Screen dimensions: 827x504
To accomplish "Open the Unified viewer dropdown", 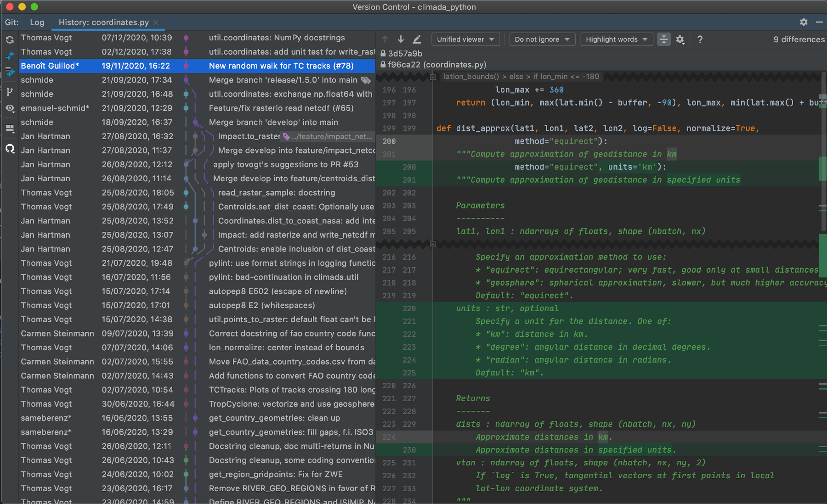I will pyautogui.click(x=465, y=39).
